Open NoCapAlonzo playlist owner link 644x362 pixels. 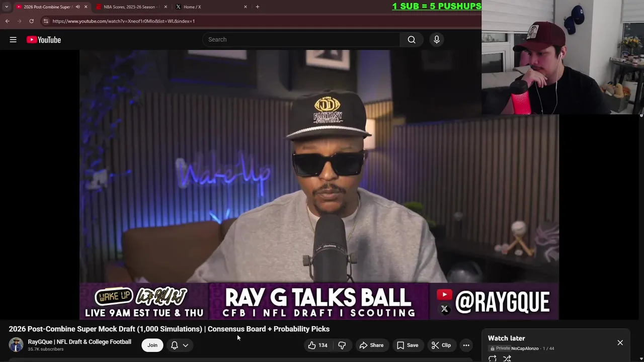tap(525, 348)
